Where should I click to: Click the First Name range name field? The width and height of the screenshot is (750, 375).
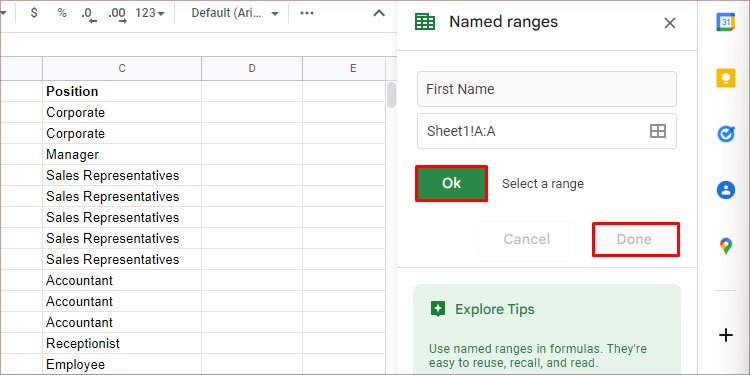[547, 89]
